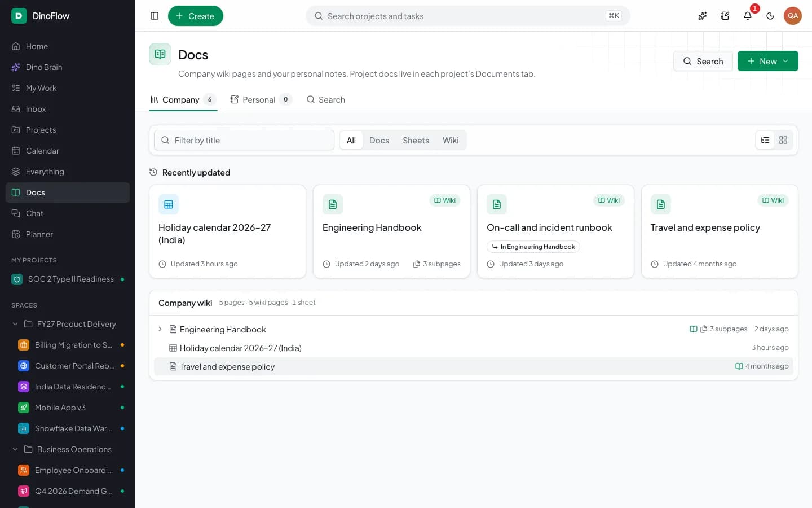Open Mobile App v3 project icon
812x508 pixels.
point(24,408)
